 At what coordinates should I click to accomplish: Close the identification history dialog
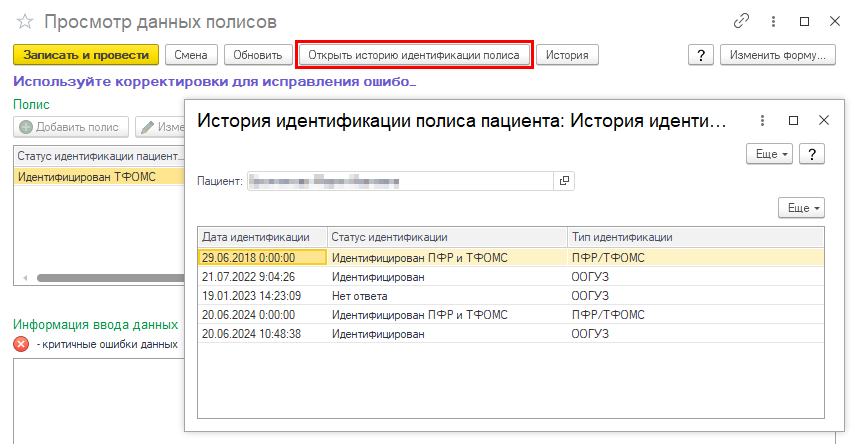(x=824, y=120)
